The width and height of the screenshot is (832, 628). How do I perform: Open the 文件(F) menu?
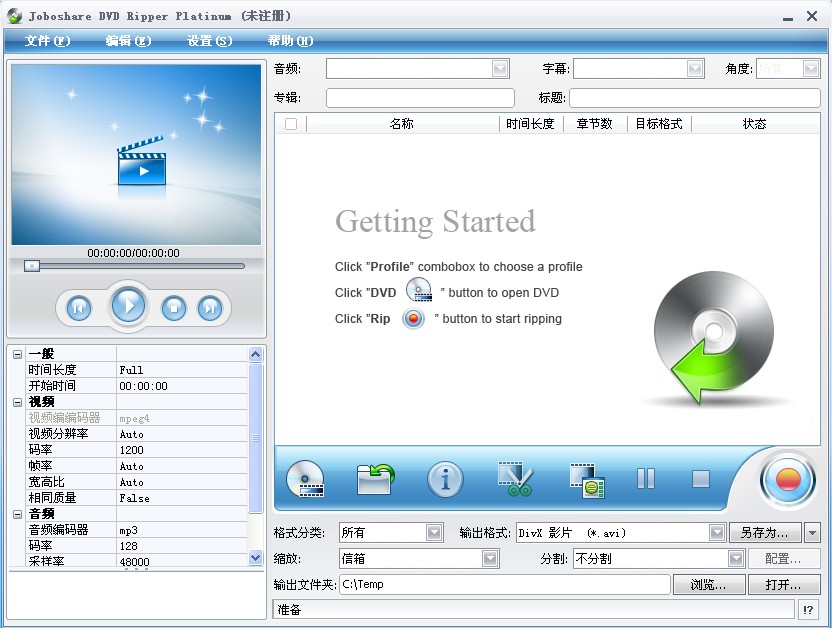[47, 41]
